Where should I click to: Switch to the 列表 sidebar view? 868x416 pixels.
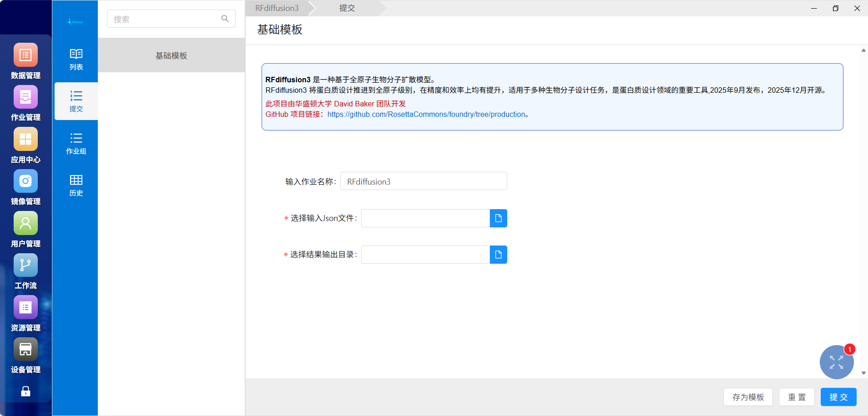point(76,60)
